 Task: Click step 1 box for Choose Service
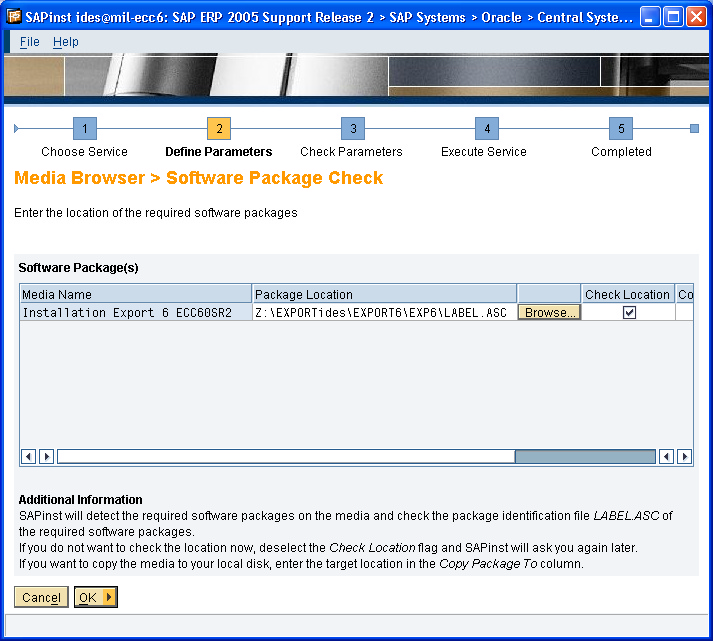85,129
